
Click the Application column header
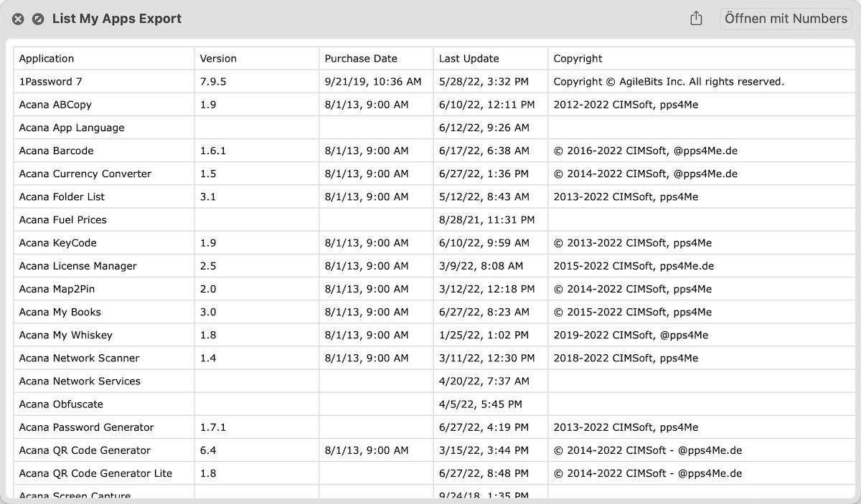(x=104, y=59)
